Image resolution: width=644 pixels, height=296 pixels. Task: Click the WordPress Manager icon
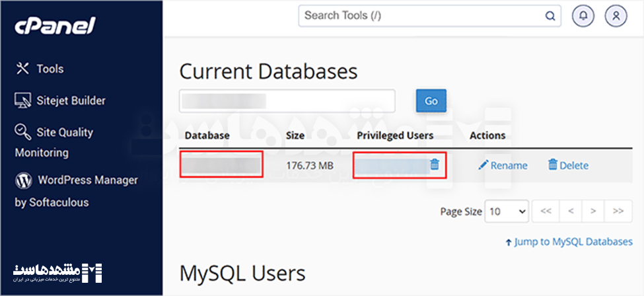coord(24,180)
